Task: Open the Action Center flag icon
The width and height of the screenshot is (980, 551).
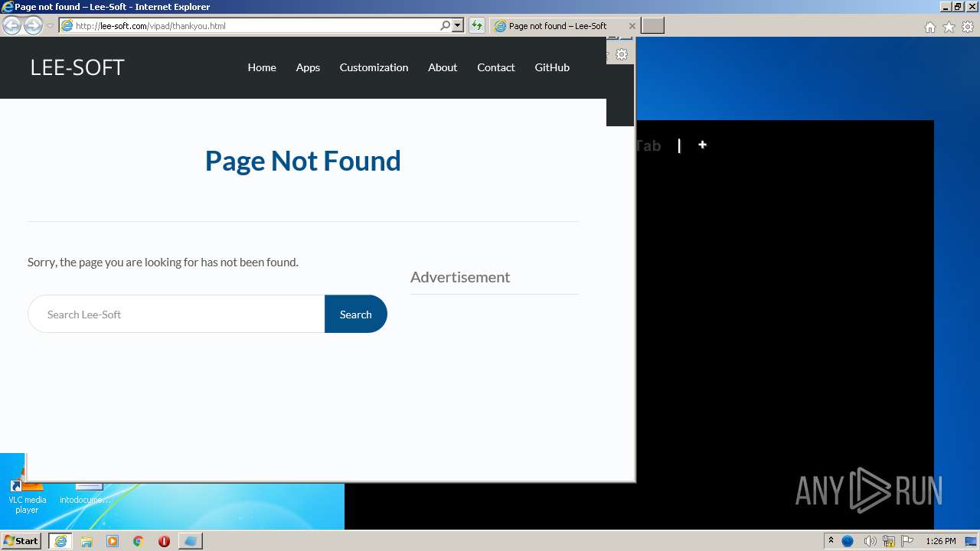Action: (907, 541)
